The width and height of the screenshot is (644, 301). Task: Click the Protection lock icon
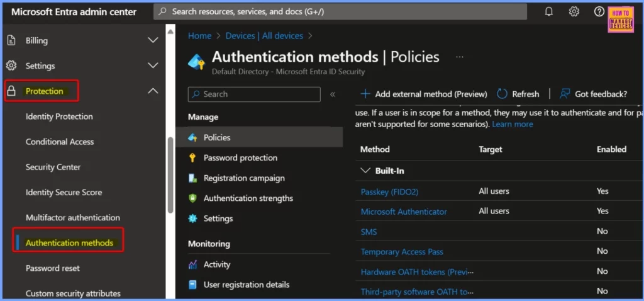click(11, 91)
